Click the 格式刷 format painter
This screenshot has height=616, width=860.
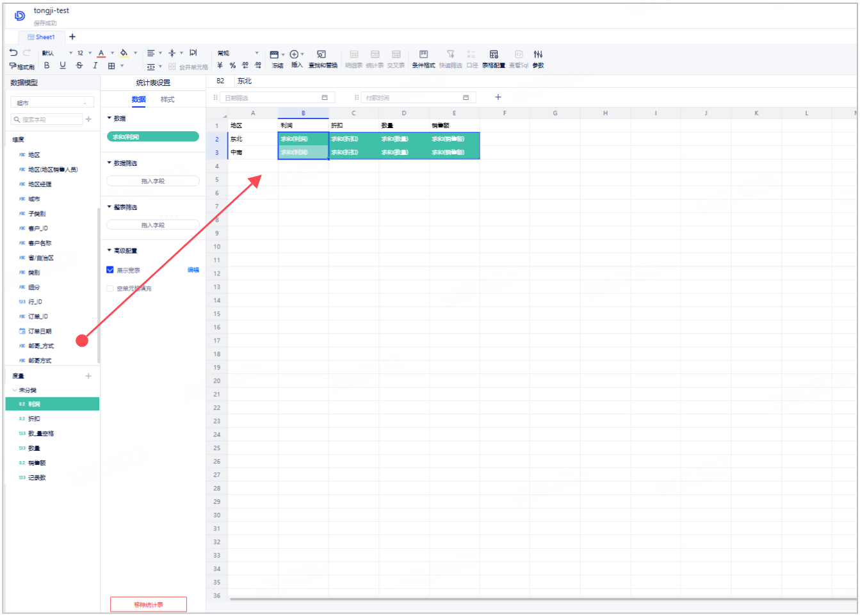coord(22,66)
